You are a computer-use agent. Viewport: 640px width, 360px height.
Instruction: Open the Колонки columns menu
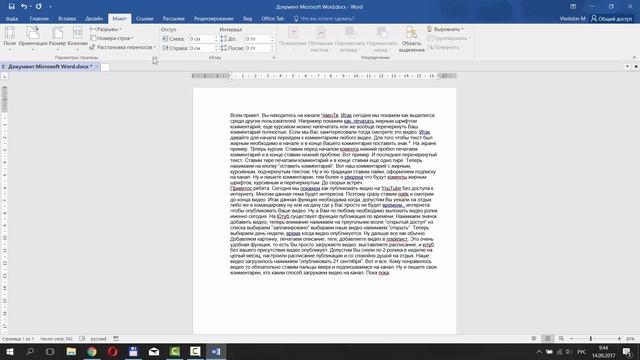(x=78, y=38)
